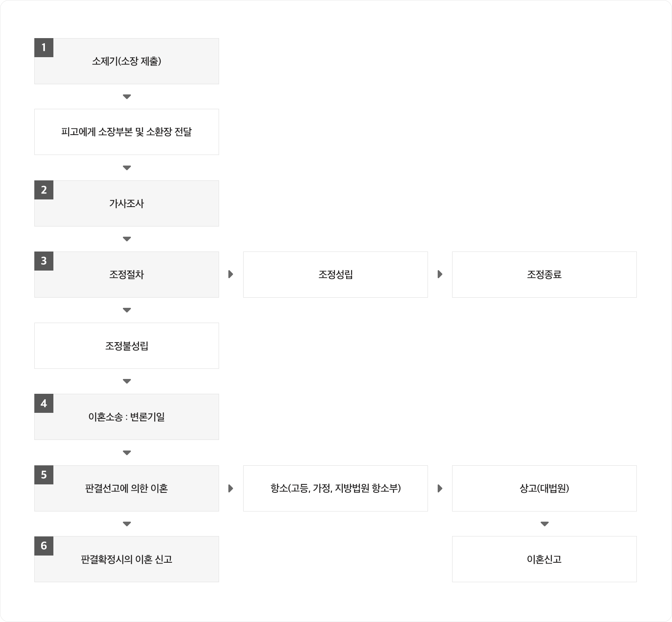
Task: Click the 이혼소송 : 변론기일 box
Action: click(127, 417)
